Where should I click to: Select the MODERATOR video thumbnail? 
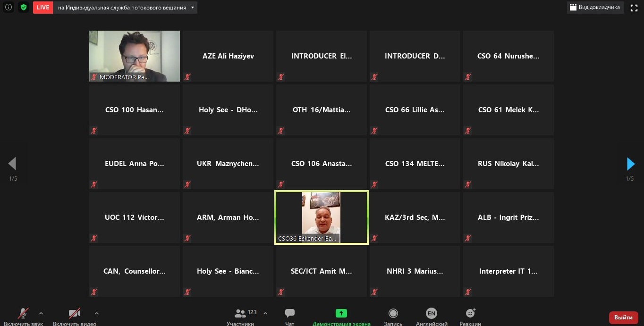[135, 56]
